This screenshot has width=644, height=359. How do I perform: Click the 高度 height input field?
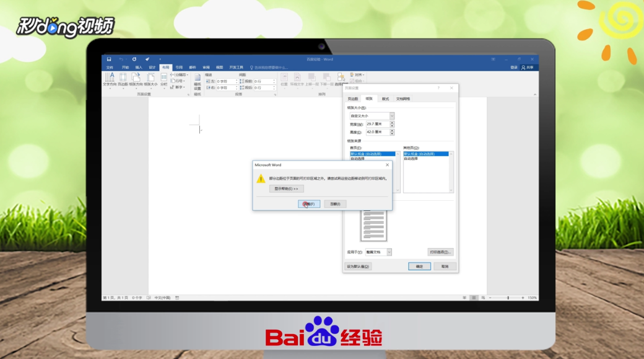coord(378,132)
